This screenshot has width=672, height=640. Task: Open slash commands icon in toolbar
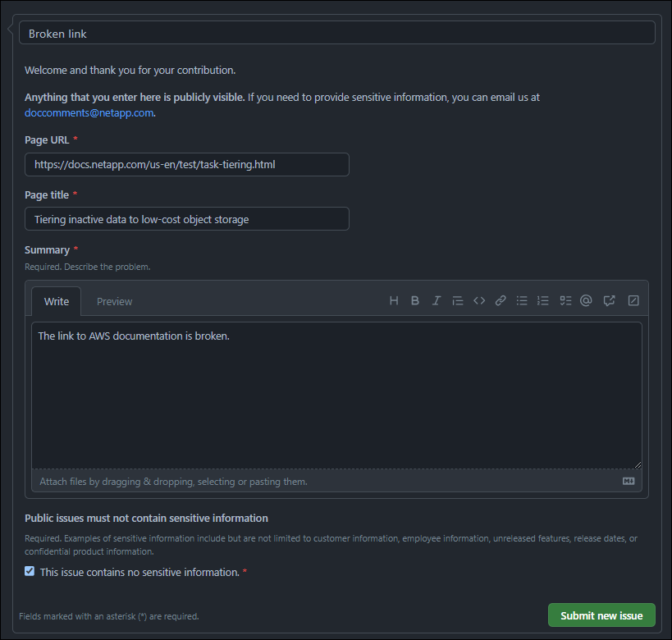(633, 301)
